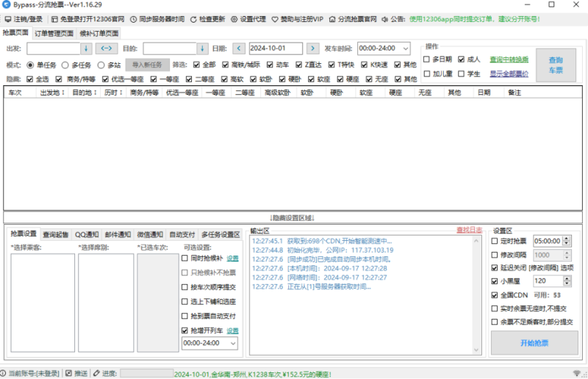Click the 查找日志 log link
588x379 pixels.
469,230
